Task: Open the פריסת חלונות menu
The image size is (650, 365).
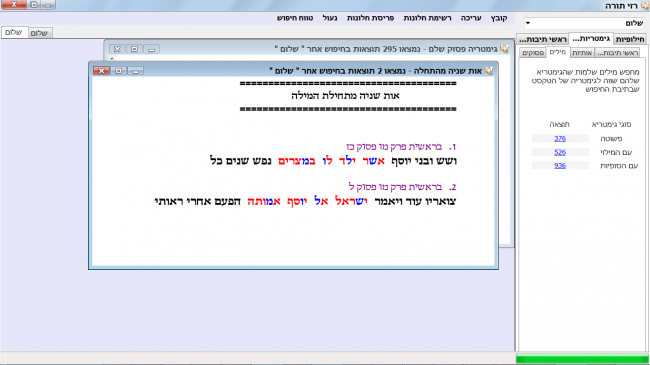Action: point(370,18)
